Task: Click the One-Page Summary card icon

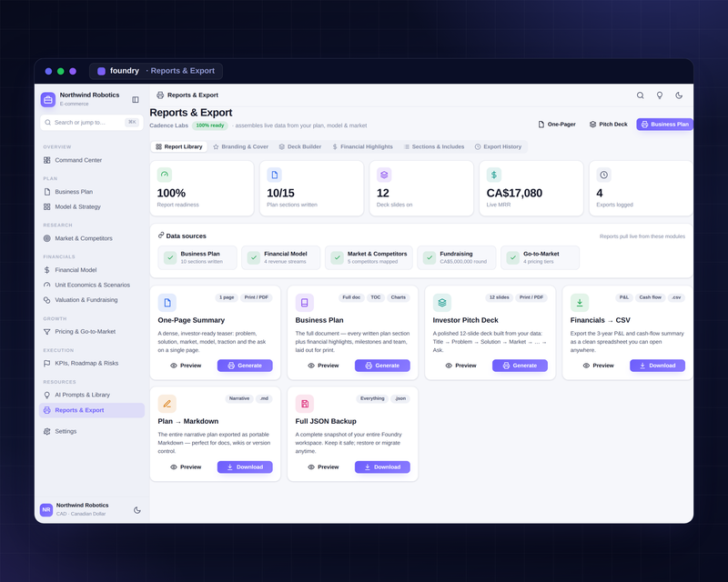Action: (167, 303)
